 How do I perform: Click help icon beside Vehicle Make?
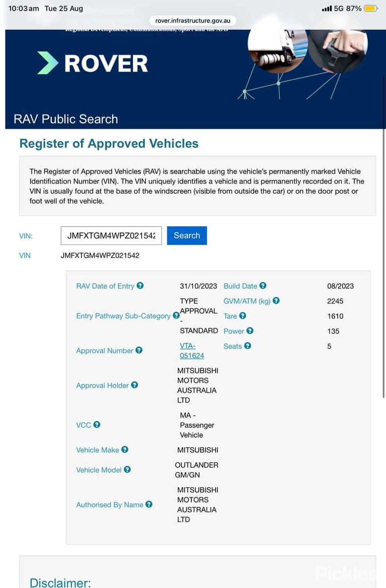point(125,449)
